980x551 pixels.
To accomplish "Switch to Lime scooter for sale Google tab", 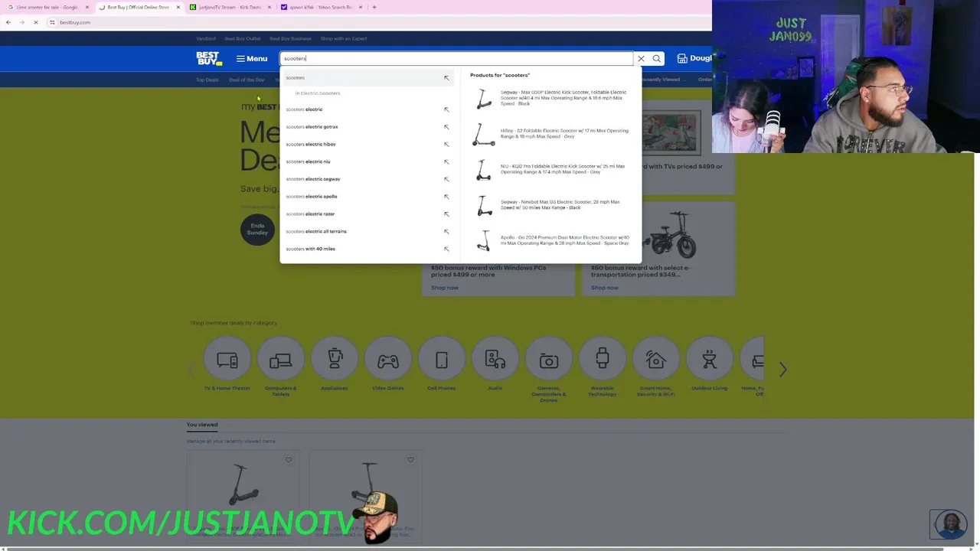I will [x=47, y=7].
